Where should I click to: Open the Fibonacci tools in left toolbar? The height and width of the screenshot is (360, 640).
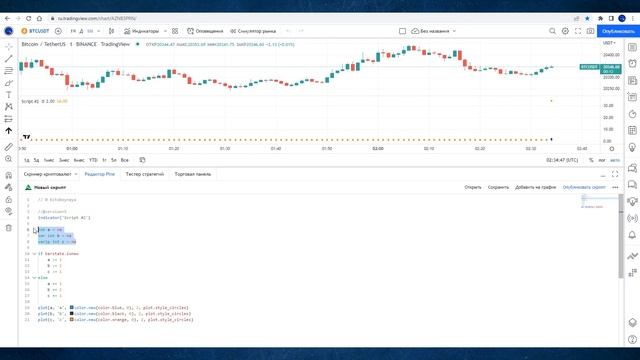point(9,71)
